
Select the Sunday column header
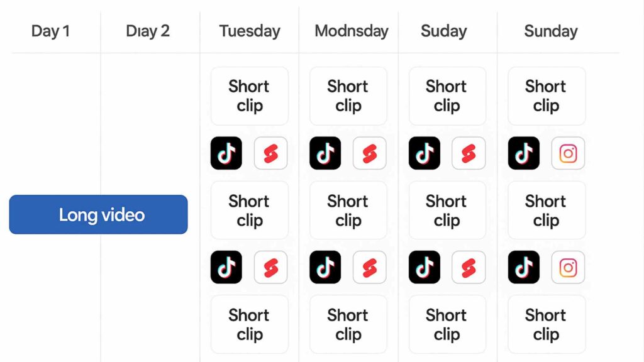[x=551, y=31]
